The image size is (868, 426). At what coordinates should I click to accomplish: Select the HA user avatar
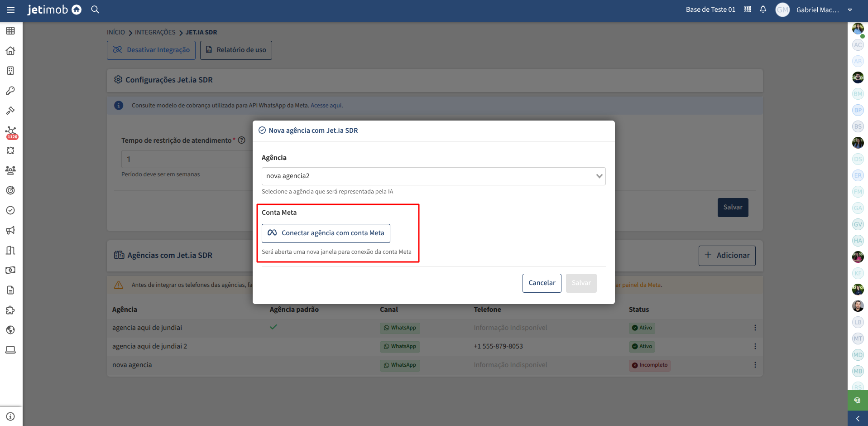point(858,241)
